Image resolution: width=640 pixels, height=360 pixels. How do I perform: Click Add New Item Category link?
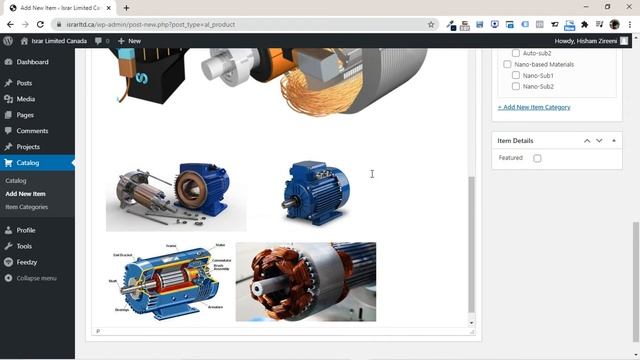click(x=534, y=107)
